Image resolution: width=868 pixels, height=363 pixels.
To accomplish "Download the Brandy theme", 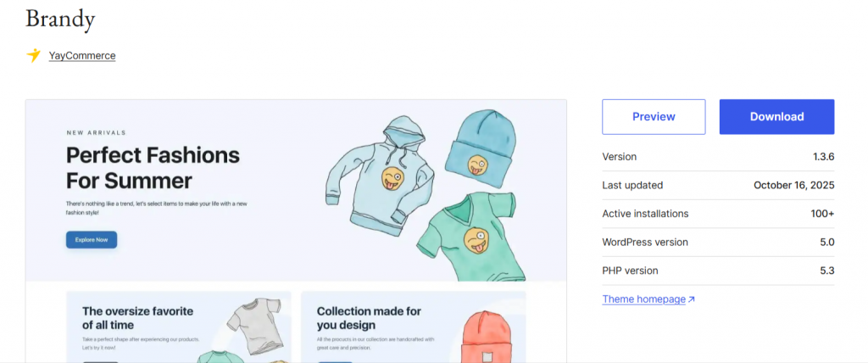I will (776, 117).
